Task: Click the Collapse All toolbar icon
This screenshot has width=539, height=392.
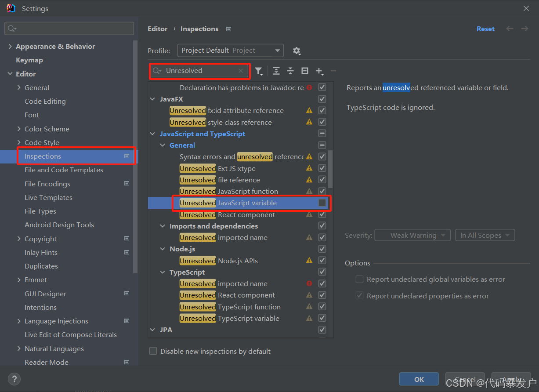Action: tap(290, 71)
